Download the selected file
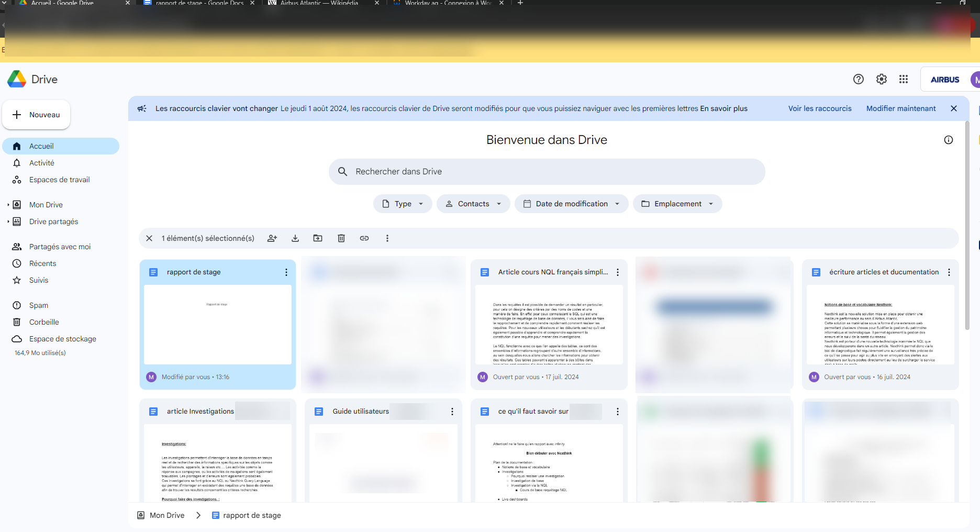Image resolution: width=980 pixels, height=532 pixels. [295, 238]
